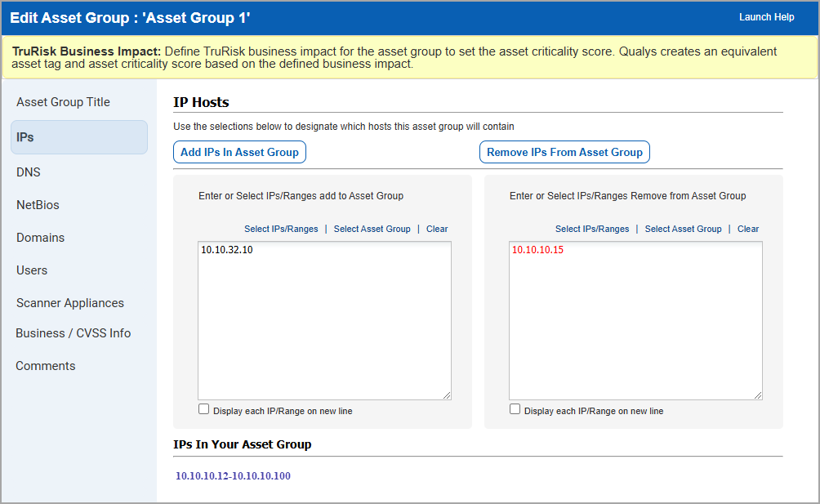Open the 10.10.10.12-10.10.10.100 range link
This screenshot has width=820, height=504.
tap(233, 475)
